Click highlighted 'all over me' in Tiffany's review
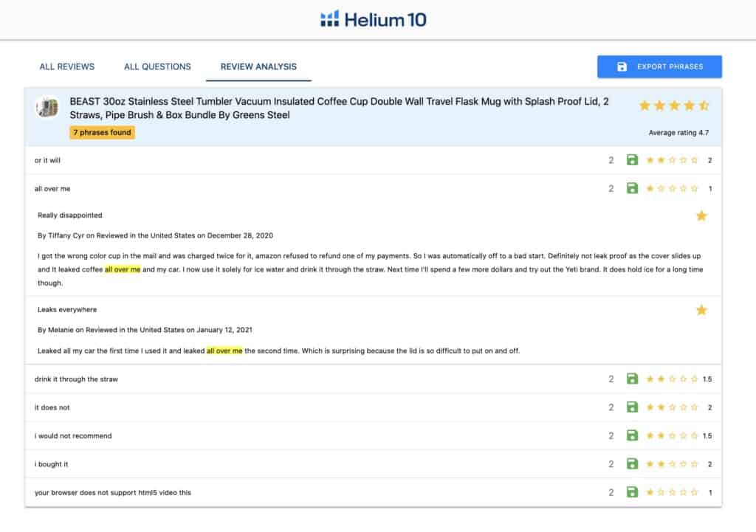The height and width of the screenshot is (532, 756). (x=123, y=269)
